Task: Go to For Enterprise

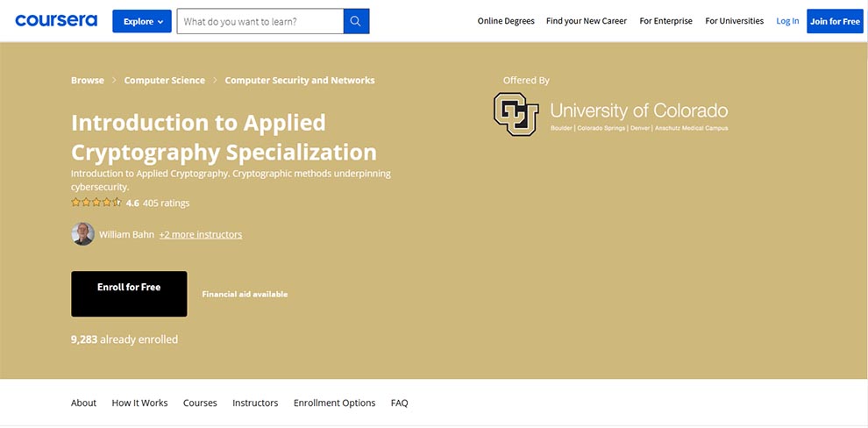Action: point(666,21)
